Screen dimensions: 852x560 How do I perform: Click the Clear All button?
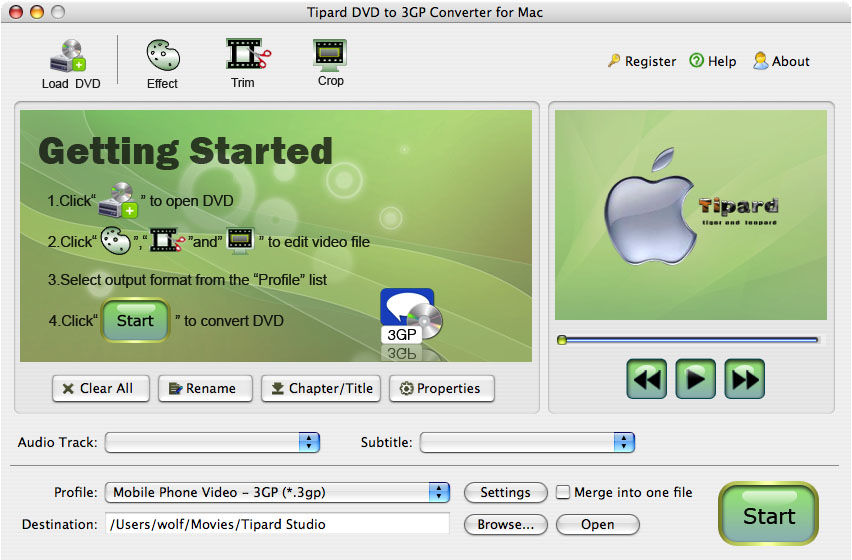101,388
